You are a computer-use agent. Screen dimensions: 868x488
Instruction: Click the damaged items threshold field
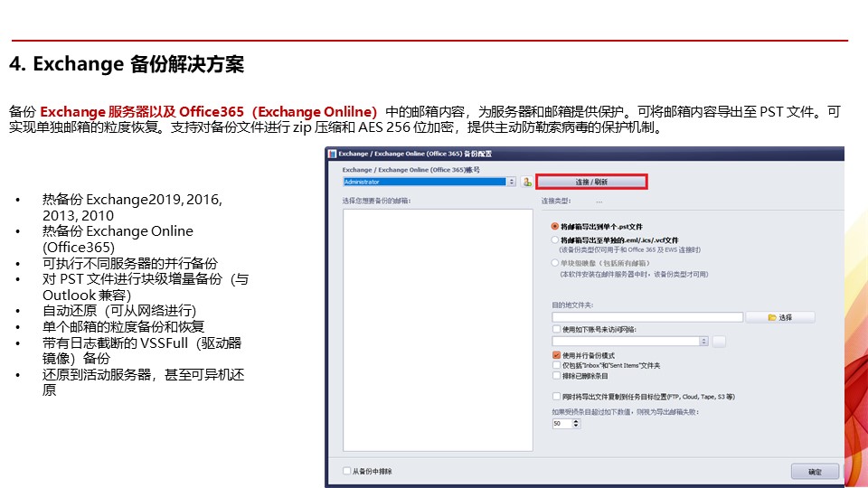click(x=561, y=423)
